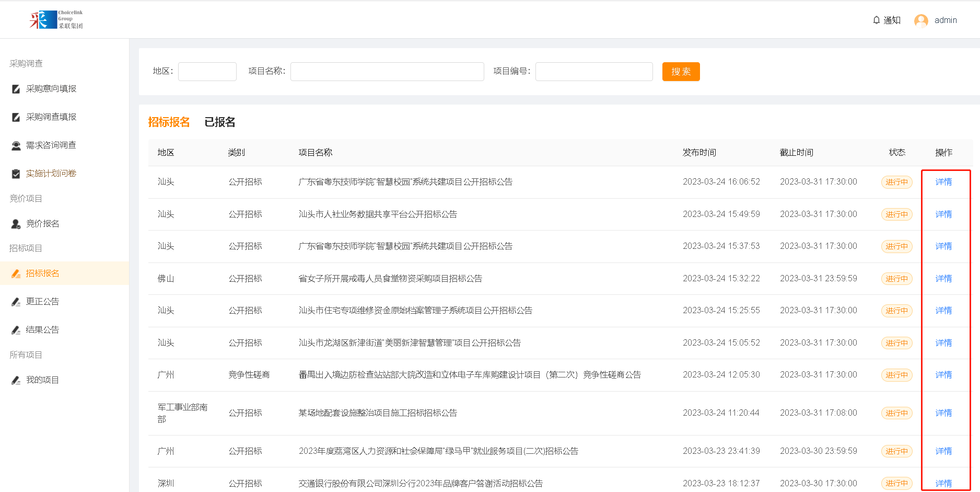The width and height of the screenshot is (980, 492).
Task: Select 招标报名 in the sidebar menu
Action: point(42,273)
